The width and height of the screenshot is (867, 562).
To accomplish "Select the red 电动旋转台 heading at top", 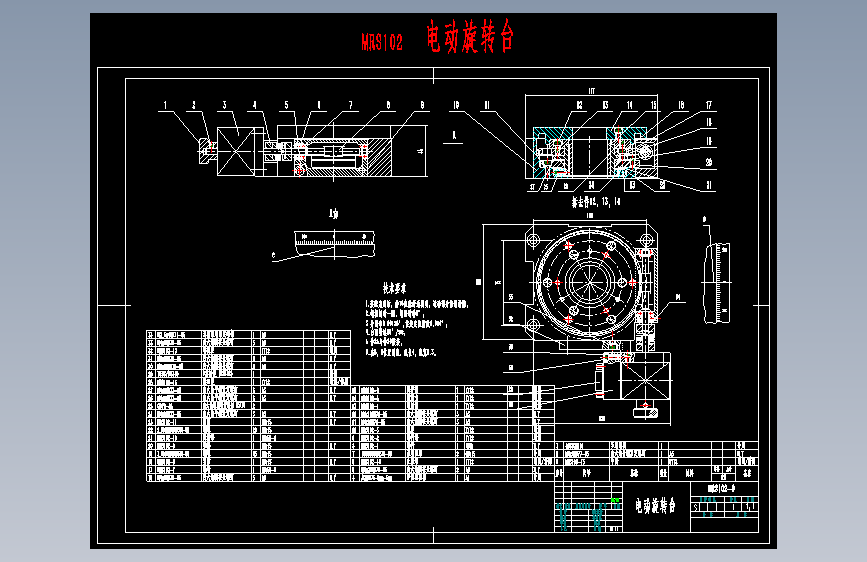I will tap(470, 37).
